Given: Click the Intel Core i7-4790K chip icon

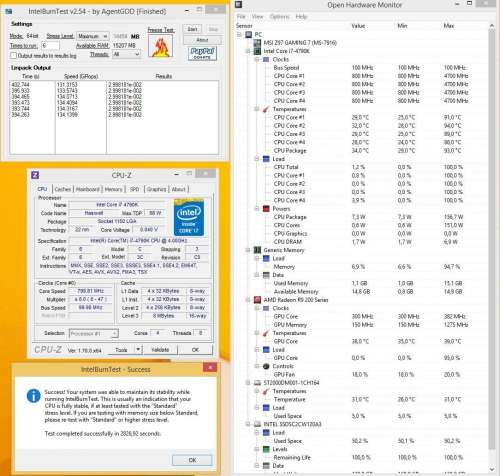Looking at the screenshot, I should click(257, 51).
